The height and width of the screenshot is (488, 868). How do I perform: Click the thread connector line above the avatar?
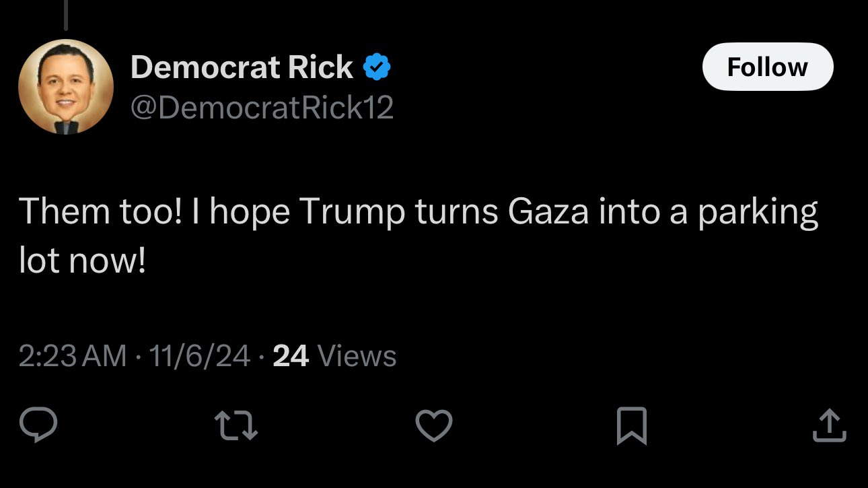65,15
